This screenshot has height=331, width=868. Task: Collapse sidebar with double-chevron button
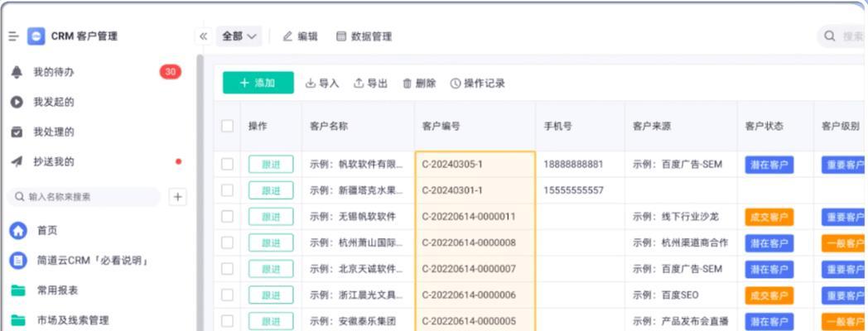(203, 36)
